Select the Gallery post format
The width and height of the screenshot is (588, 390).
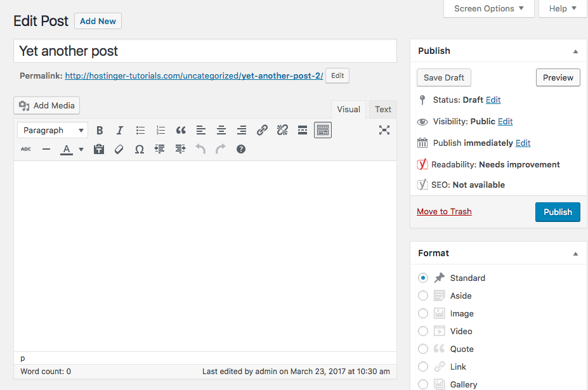coord(423,384)
